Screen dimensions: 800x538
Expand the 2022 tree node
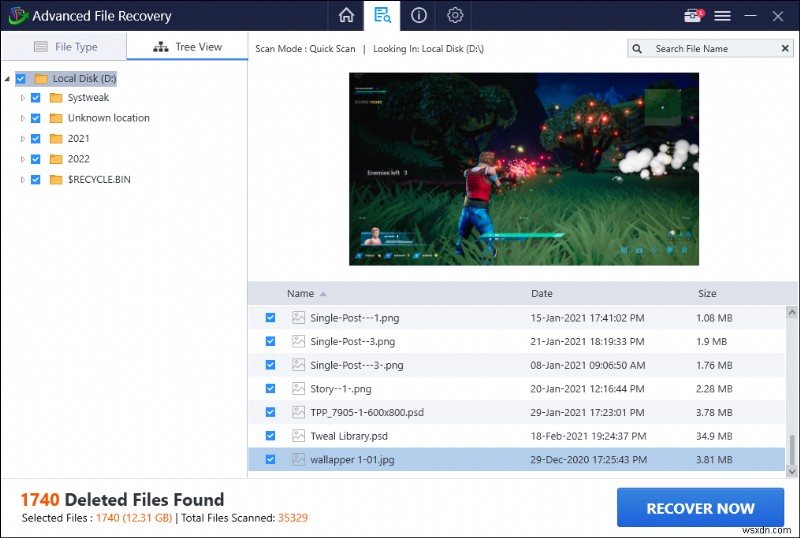click(x=22, y=159)
